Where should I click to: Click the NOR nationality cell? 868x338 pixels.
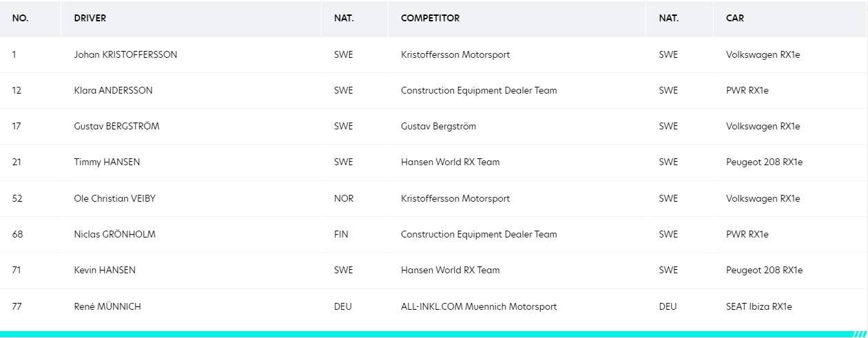click(344, 198)
